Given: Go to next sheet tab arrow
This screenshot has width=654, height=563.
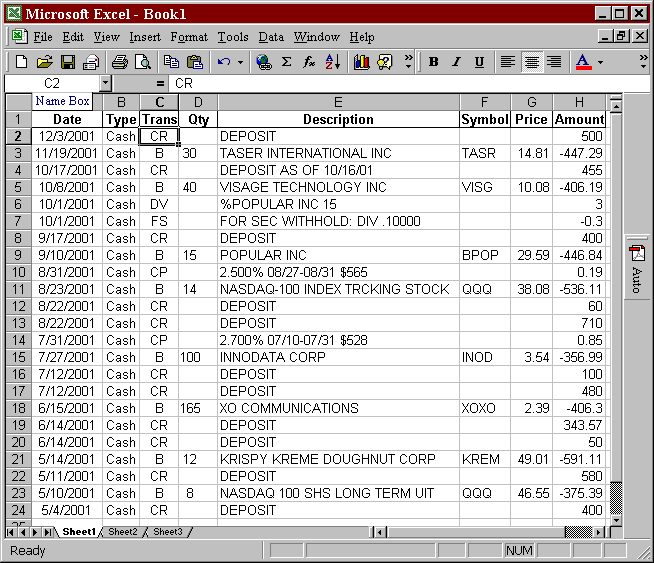Looking at the screenshot, I should [x=35, y=532].
